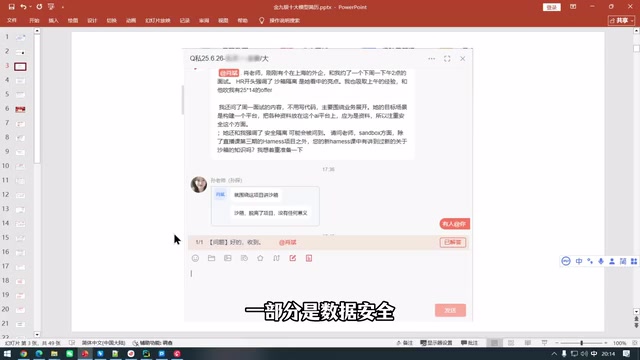This screenshot has height=360, width=640.
Task: Open the 文件 menu
Action: [12, 20]
